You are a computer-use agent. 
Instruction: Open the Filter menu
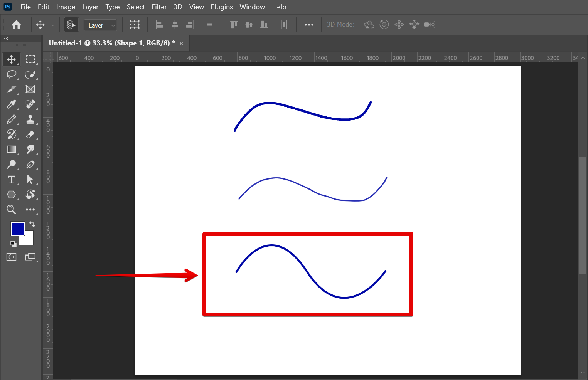[x=159, y=7]
